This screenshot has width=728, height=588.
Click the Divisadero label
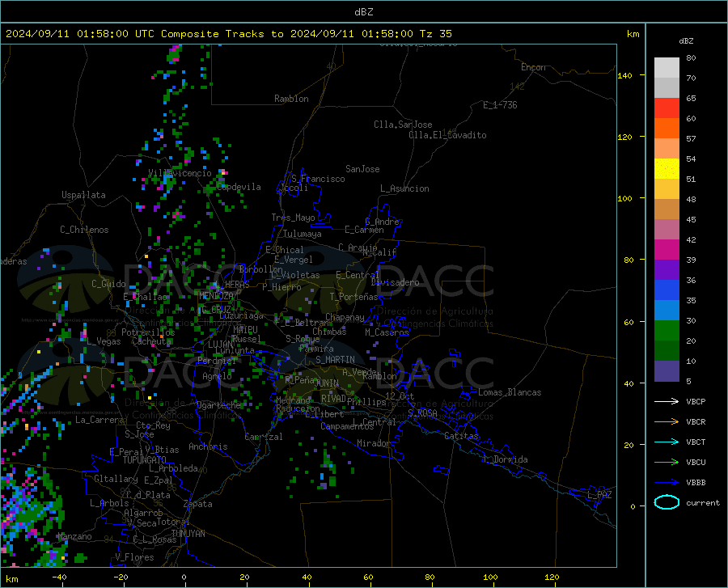[x=395, y=282]
